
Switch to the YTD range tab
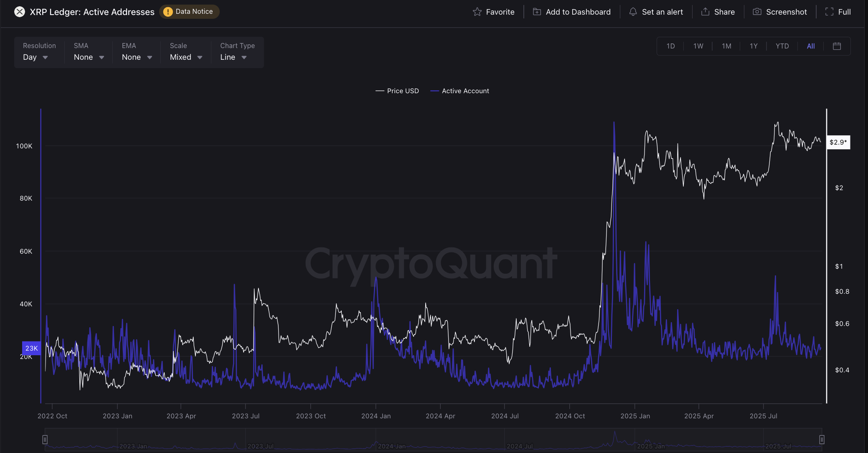click(782, 46)
